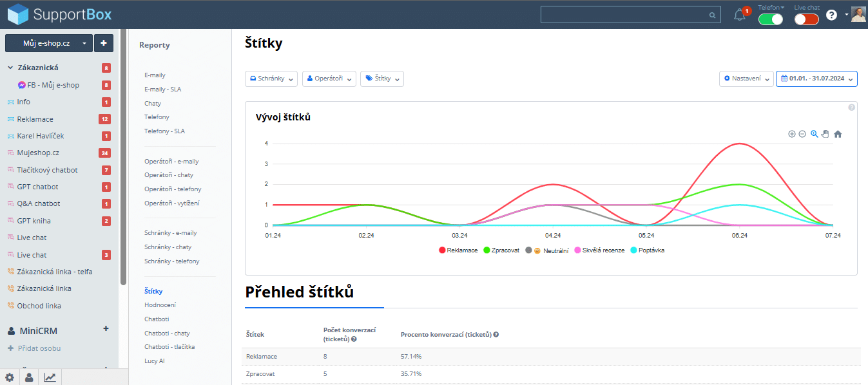
Task: Reset chart zoom with home icon
Action: (x=838, y=134)
